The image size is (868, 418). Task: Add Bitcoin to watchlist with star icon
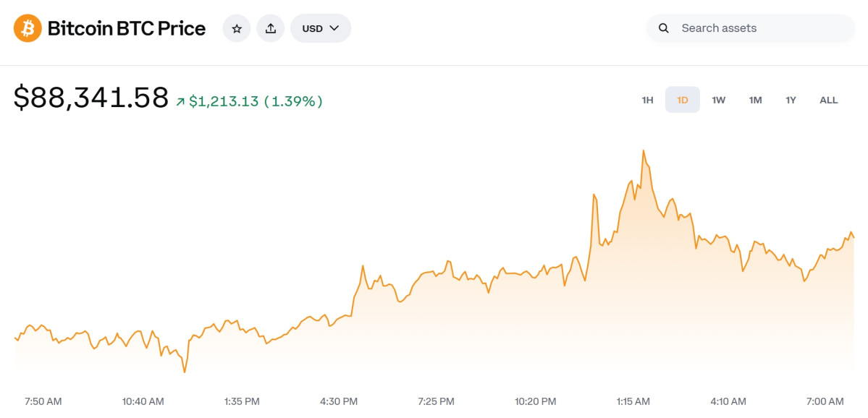237,28
